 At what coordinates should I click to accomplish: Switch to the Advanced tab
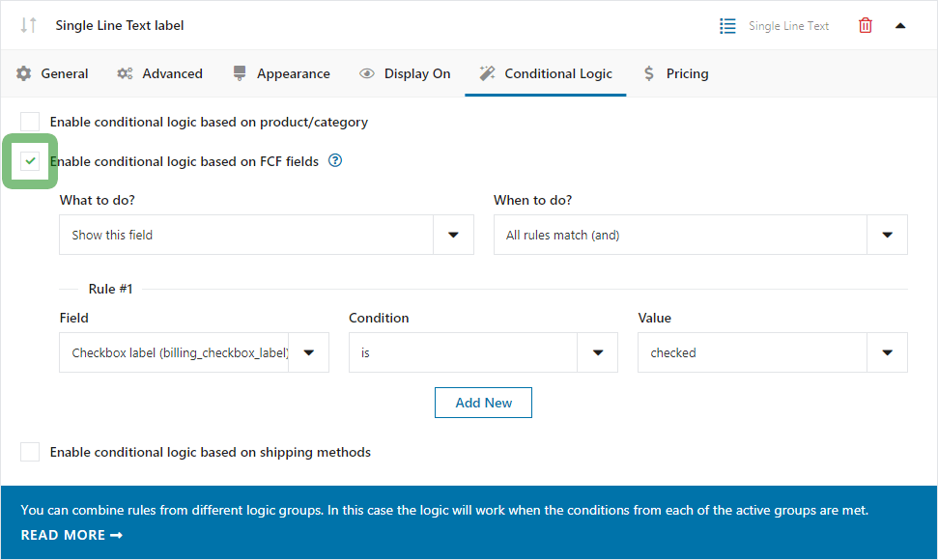(x=159, y=73)
